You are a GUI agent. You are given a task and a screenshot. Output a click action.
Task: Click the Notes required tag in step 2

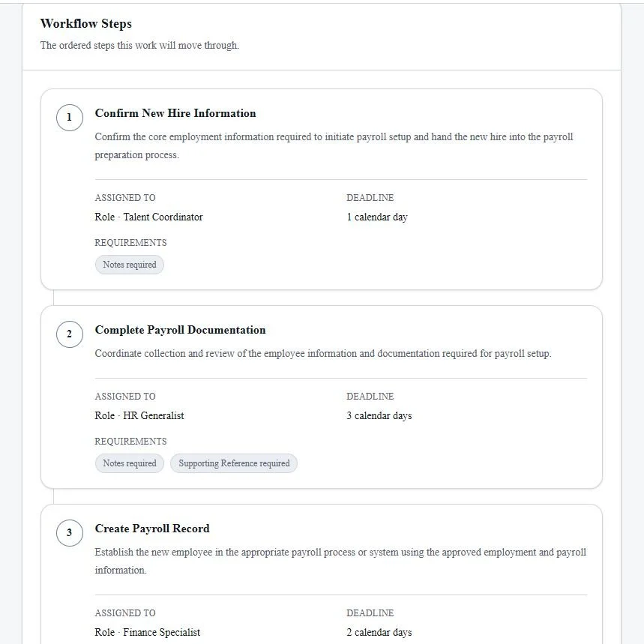pyautogui.click(x=130, y=463)
